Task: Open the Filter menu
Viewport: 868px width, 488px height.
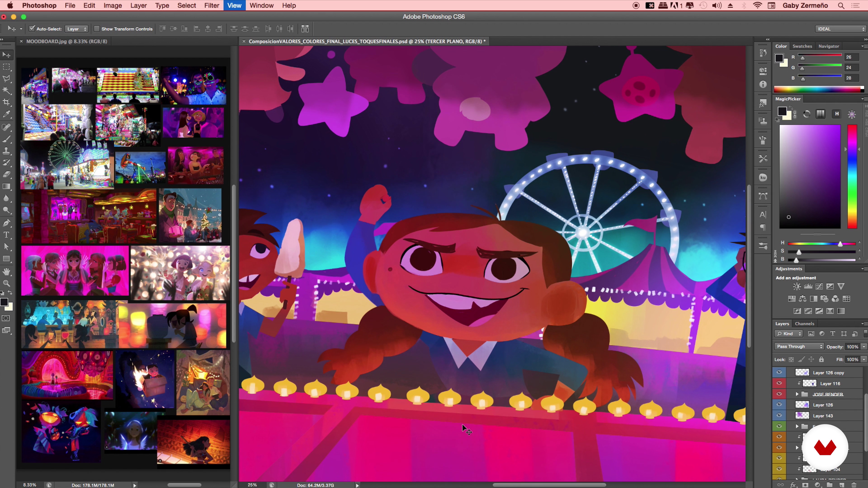Action: coord(212,5)
